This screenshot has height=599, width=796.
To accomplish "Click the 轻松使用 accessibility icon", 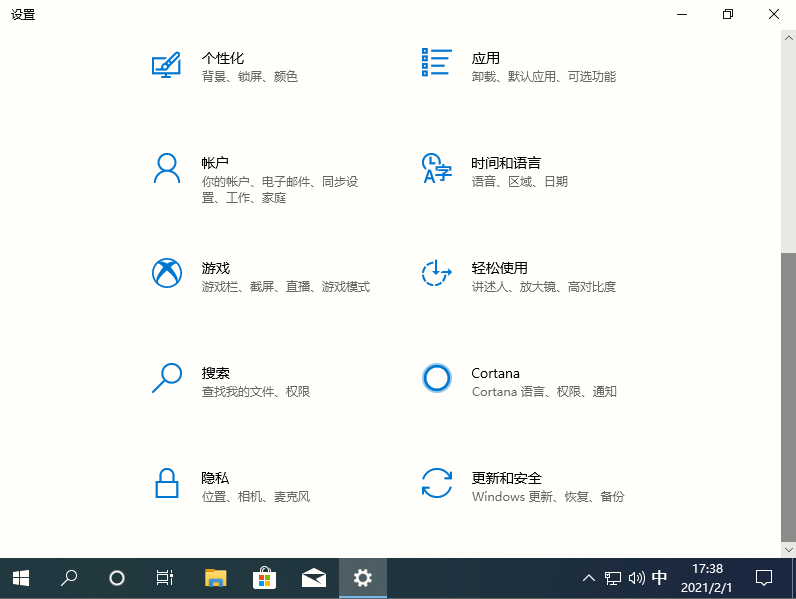I will click(x=437, y=273).
